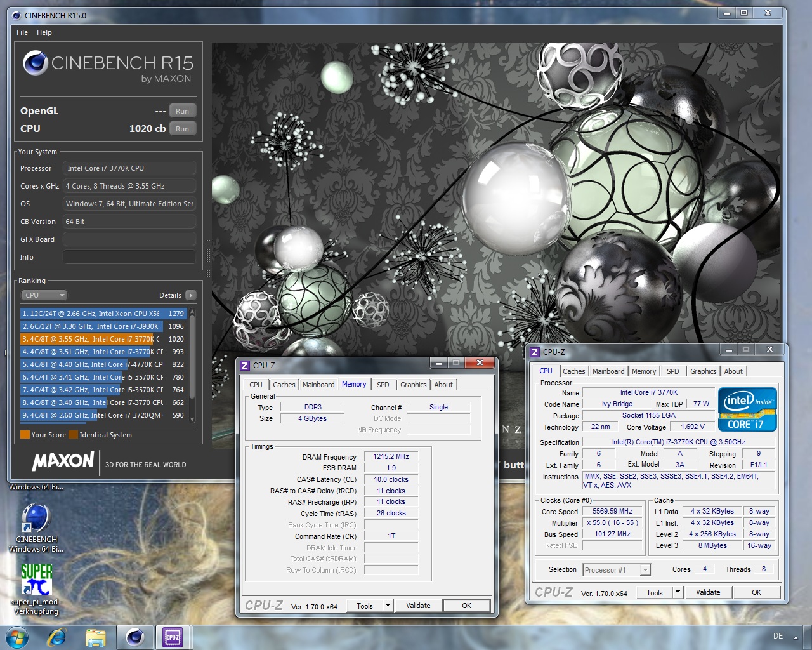Open the File menu
Screen dimensions: 812x650
pyautogui.click(x=22, y=32)
